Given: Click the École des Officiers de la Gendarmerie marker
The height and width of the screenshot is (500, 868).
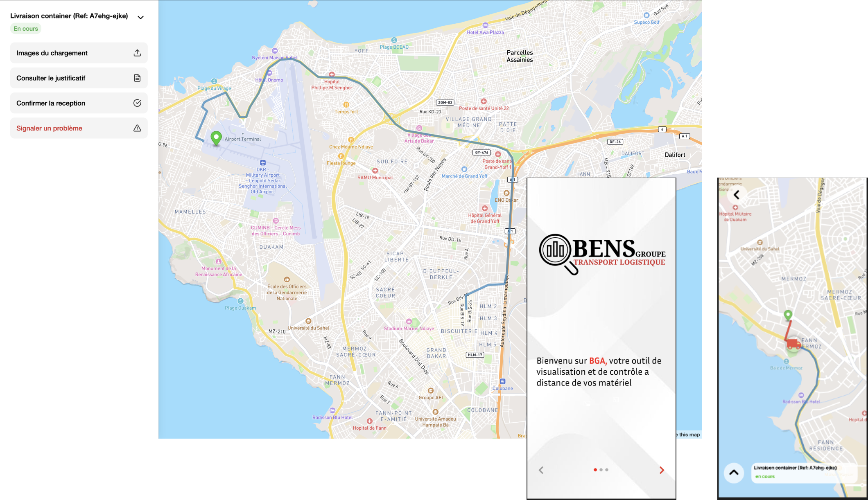Looking at the screenshot, I should (x=287, y=279).
